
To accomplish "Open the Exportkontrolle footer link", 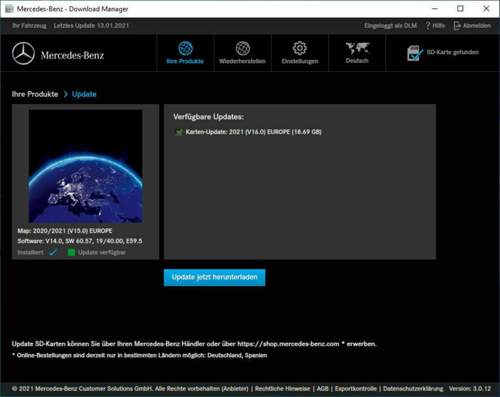I will pos(356,389).
